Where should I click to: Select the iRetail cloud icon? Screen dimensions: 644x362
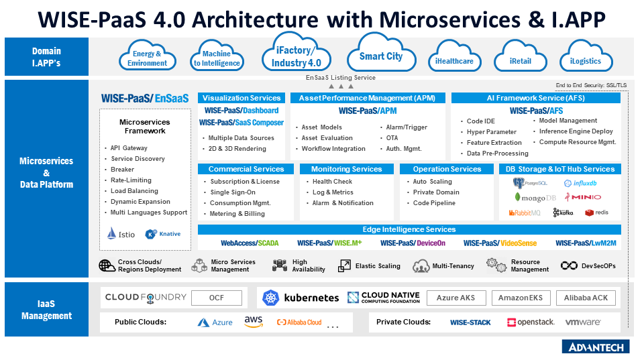coord(521,56)
